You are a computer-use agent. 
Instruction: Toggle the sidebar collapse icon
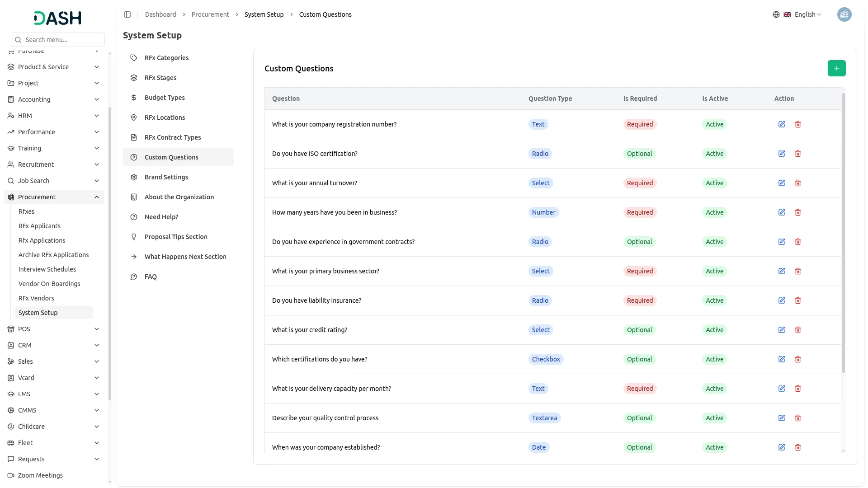coord(127,14)
